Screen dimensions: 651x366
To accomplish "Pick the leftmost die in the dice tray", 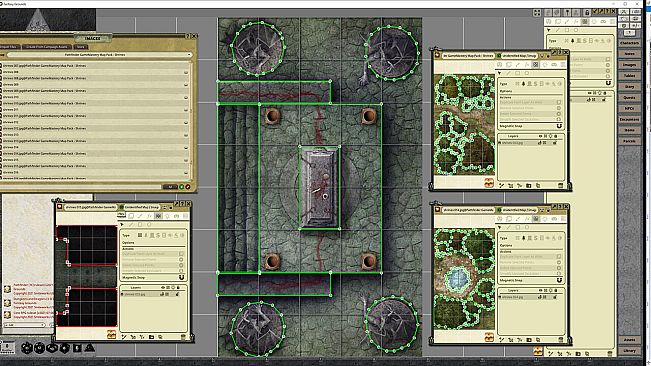I will pyautogui.click(x=27, y=348).
